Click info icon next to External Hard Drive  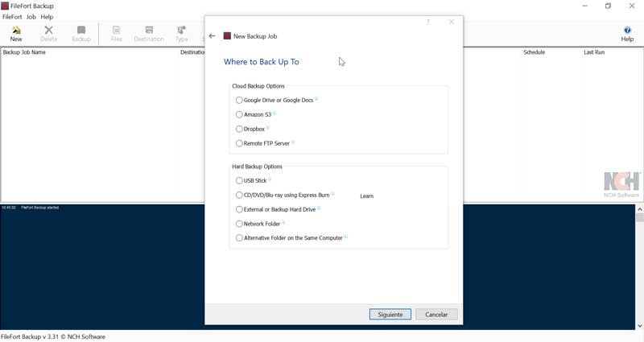[319, 208]
